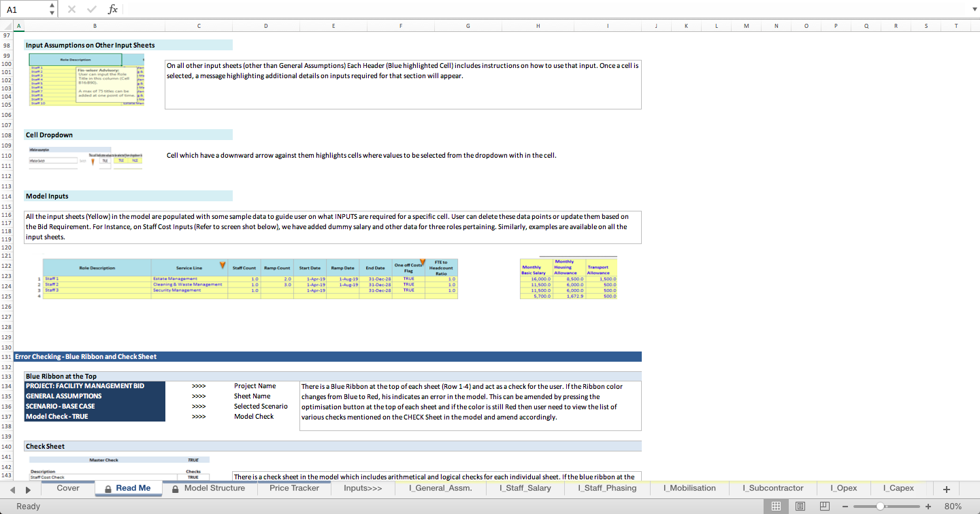Switch to Page Break Preview icon
980x514 pixels.
[824, 506]
